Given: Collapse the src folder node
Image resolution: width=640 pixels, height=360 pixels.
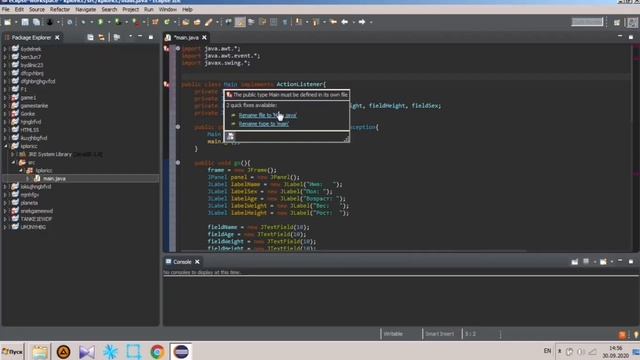Looking at the screenshot, I should tap(13, 162).
